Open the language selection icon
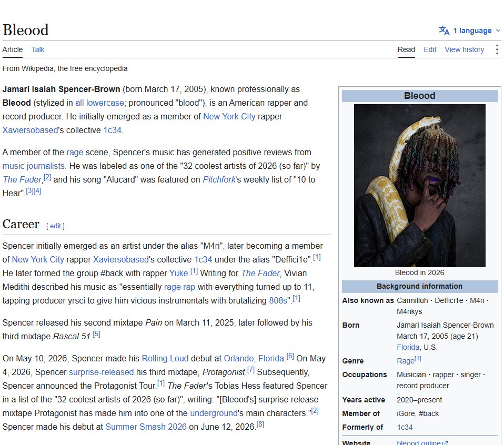This screenshot has width=504, height=445. click(444, 31)
